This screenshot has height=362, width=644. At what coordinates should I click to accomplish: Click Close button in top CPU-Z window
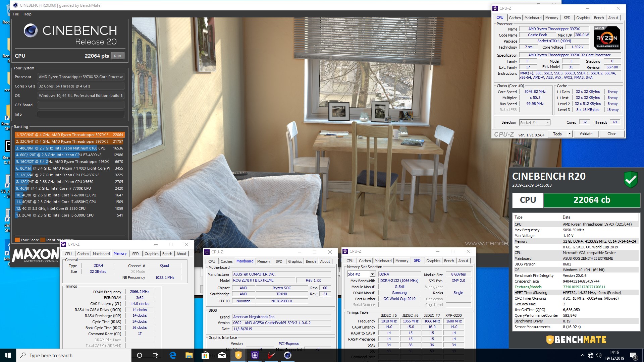tap(612, 134)
